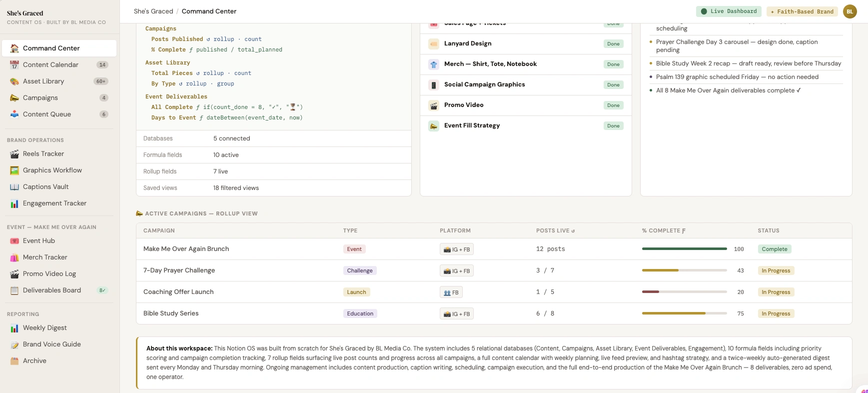Screen dimensions: 868x393
Task: Open the Content Queue page
Action: point(47,114)
